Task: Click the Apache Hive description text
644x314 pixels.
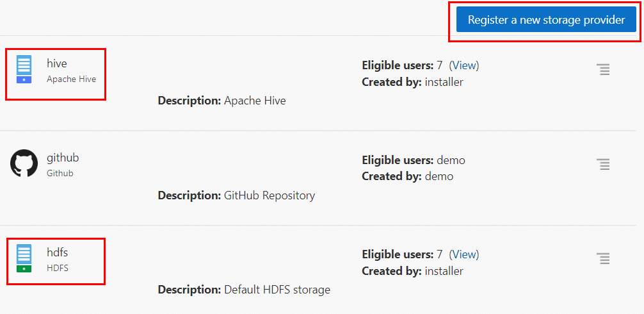Action: tap(255, 101)
